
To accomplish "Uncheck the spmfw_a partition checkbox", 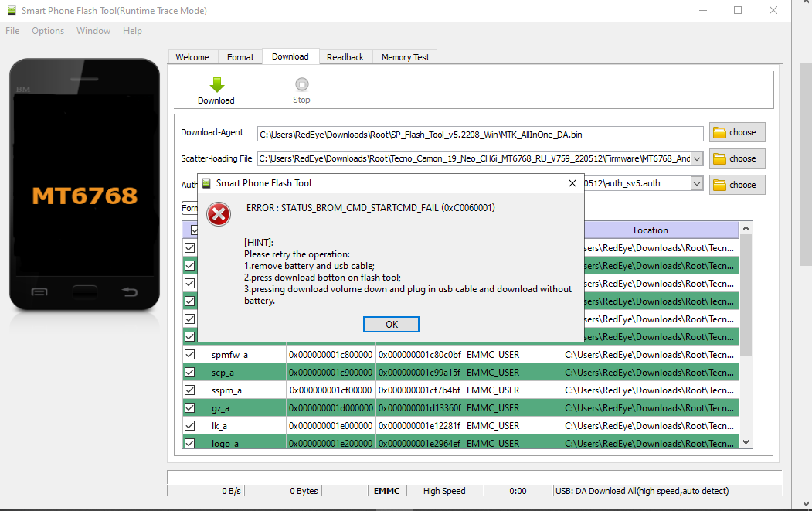I will pos(190,355).
